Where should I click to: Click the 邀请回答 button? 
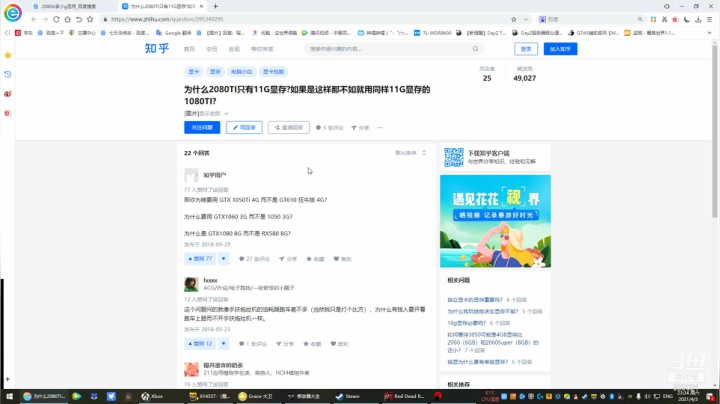click(289, 128)
